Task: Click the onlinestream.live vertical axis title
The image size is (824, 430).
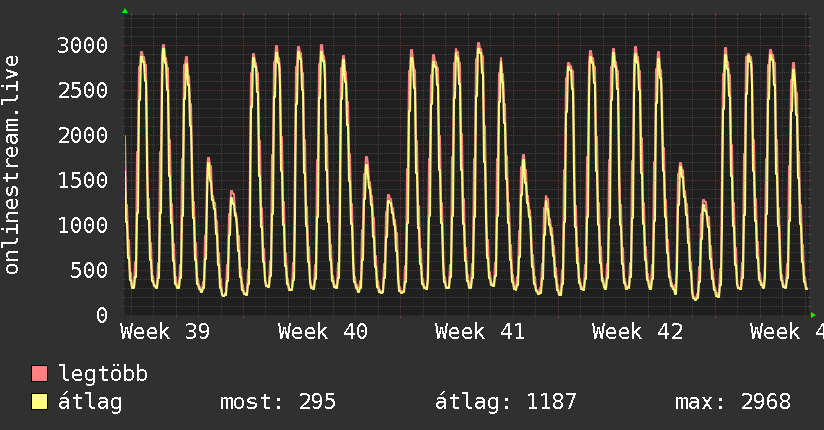Action: pos(12,165)
